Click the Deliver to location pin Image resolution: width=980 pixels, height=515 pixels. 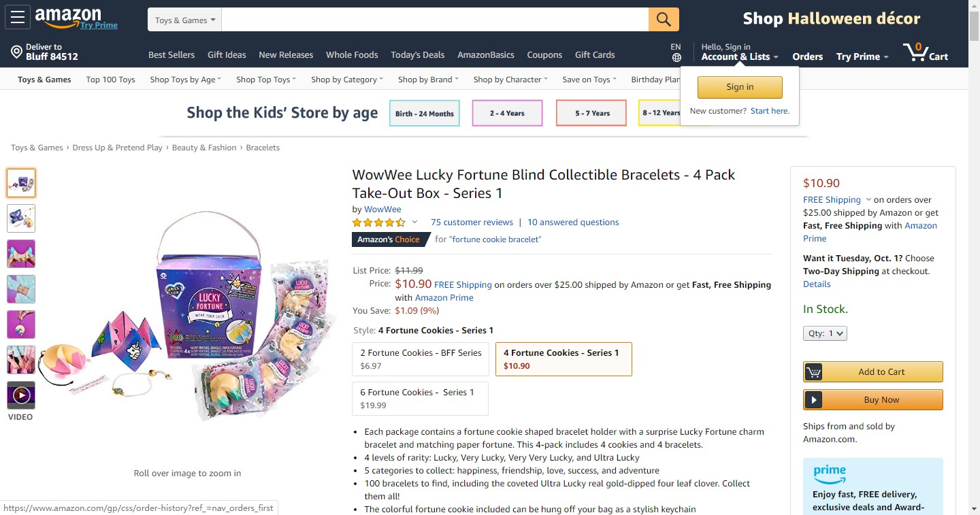tap(17, 52)
